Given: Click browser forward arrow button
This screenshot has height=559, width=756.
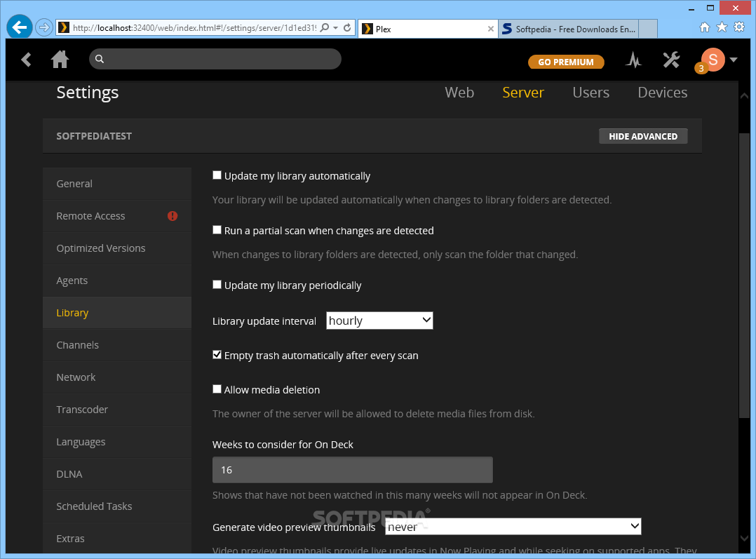Looking at the screenshot, I should coord(44,27).
